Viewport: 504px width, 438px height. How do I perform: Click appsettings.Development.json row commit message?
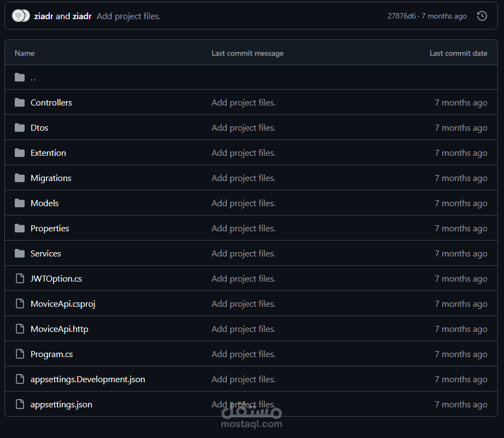coord(243,379)
